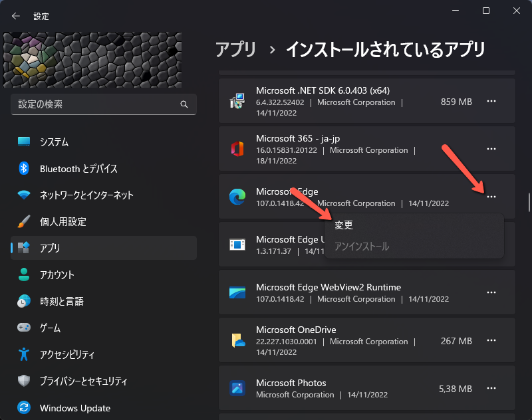Open more options for Microsoft Photos
This screenshot has height=420, width=532.
pos(491,388)
